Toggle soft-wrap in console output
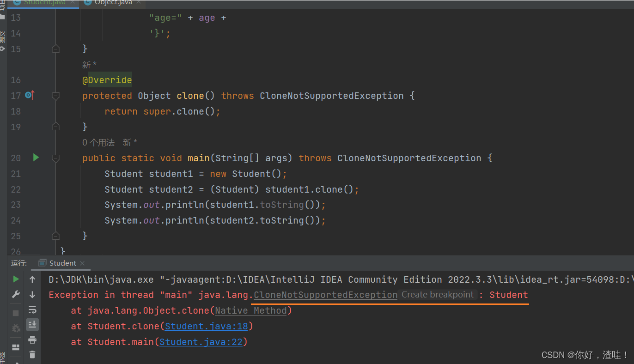 click(32, 309)
